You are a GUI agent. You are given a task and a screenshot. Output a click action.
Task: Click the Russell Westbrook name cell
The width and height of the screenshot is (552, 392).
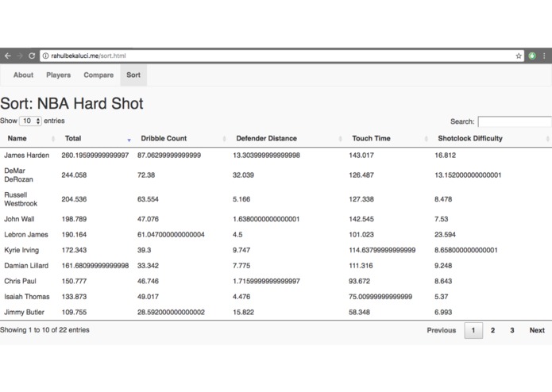pos(21,199)
